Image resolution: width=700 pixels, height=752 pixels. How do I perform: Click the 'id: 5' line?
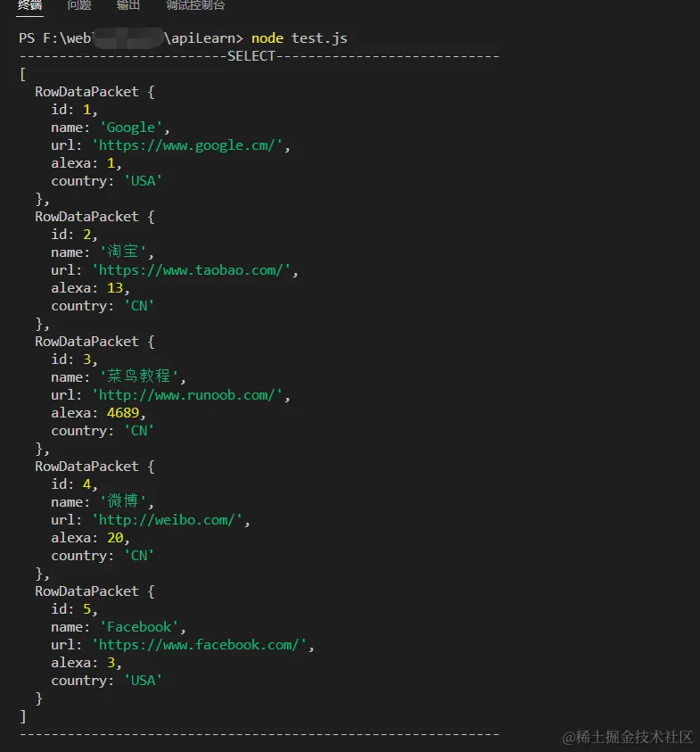pyautogui.click(x=74, y=608)
